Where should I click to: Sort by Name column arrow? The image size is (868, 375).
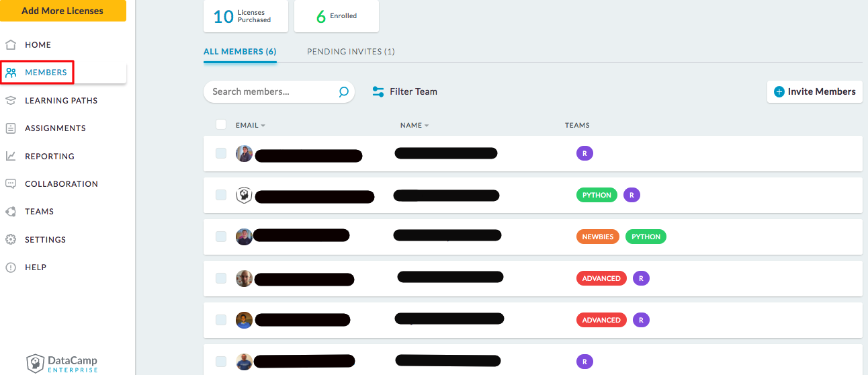click(427, 126)
